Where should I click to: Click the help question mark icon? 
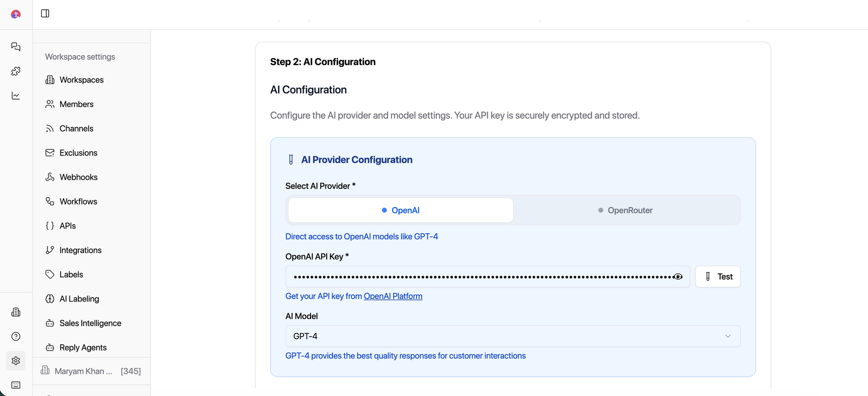pyautogui.click(x=16, y=336)
